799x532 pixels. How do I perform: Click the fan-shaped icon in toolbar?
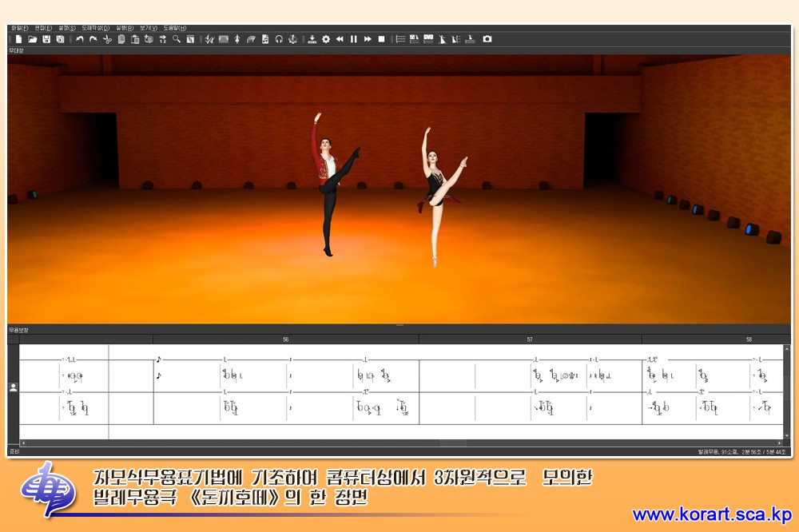click(x=251, y=39)
